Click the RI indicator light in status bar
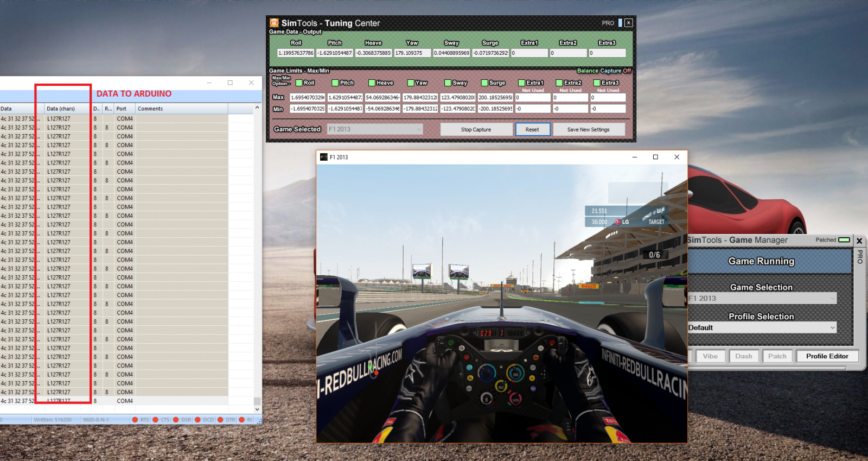Screen dimensions: 868x461 241,420
